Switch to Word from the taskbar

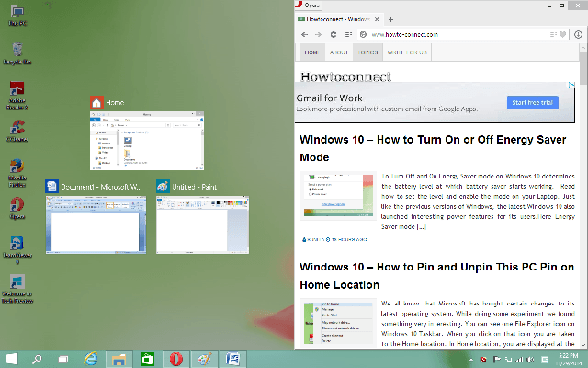pyautogui.click(x=232, y=360)
